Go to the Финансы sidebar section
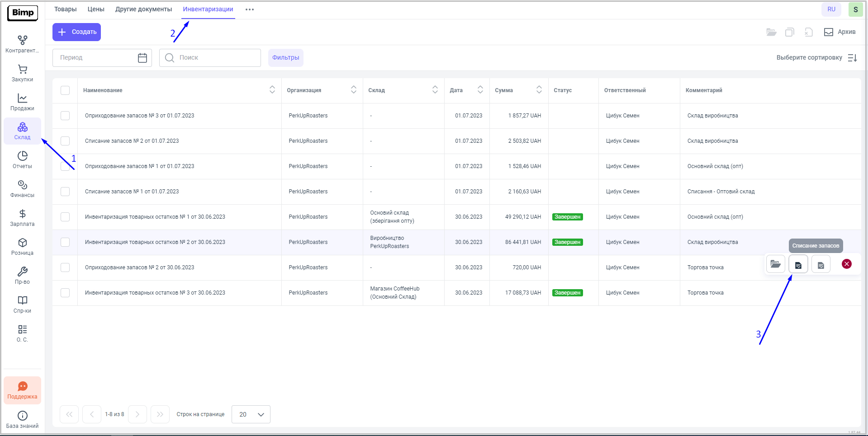This screenshot has width=868, height=436. [x=22, y=189]
